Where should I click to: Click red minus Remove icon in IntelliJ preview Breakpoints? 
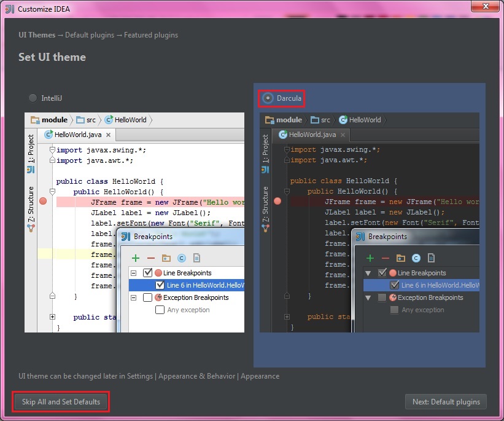click(151, 258)
